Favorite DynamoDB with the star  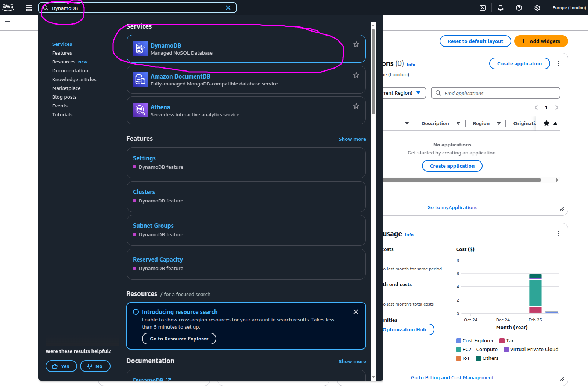356,45
